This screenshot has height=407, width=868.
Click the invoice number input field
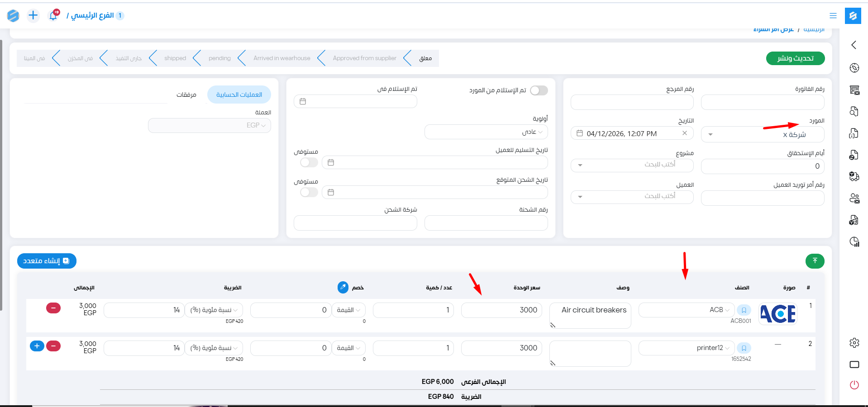[762, 102]
